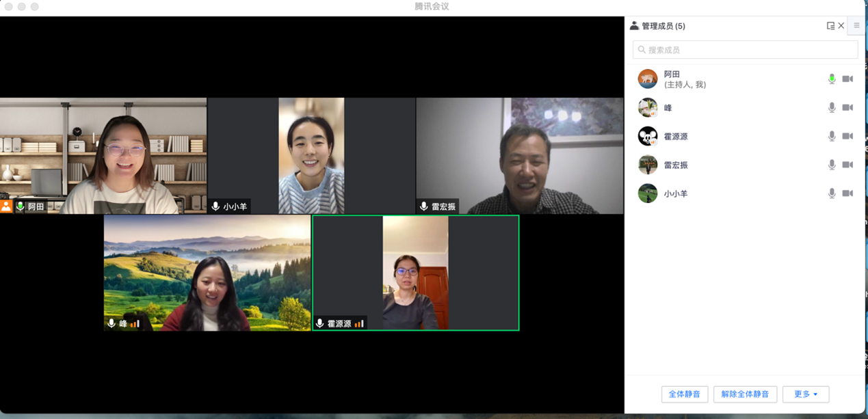The width and height of the screenshot is (868, 419).
Task: Click 小小羊's camera icon in member list
Action: (x=847, y=194)
